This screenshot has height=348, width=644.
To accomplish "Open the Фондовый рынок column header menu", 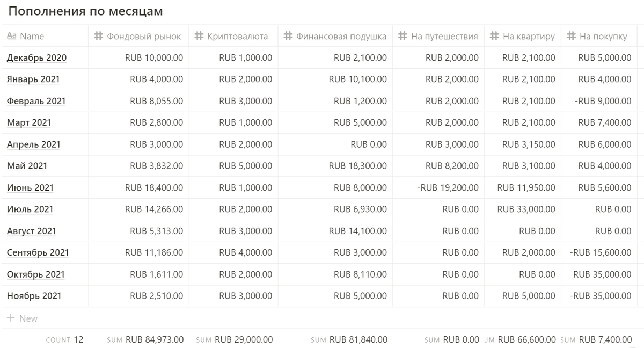I will point(138,36).
